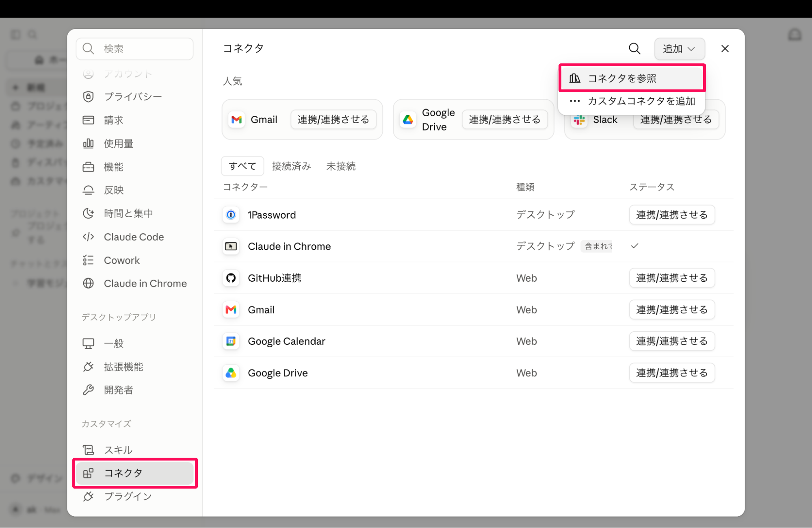The image size is (812, 528).
Task: Open プライバシー settings in the sidebar
Action: (x=135, y=97)
